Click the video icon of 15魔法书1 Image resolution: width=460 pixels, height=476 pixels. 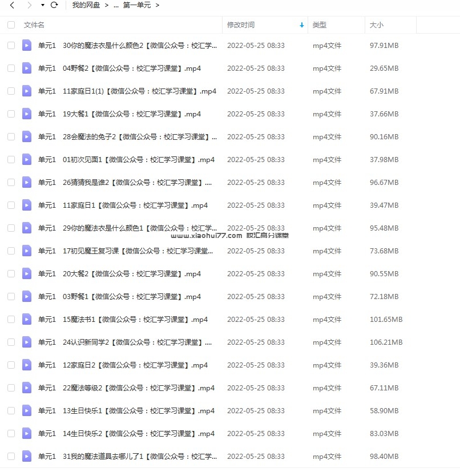coord(27,320)
